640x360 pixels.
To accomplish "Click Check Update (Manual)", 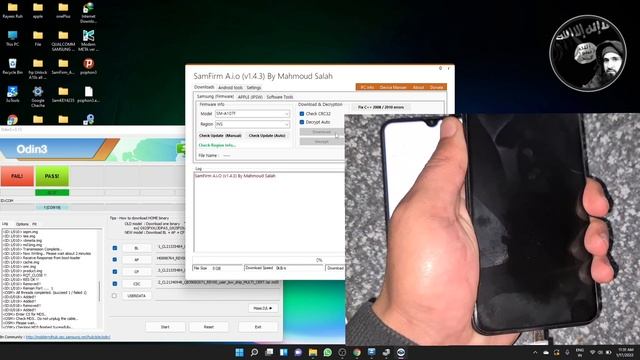I will (220, 136).
